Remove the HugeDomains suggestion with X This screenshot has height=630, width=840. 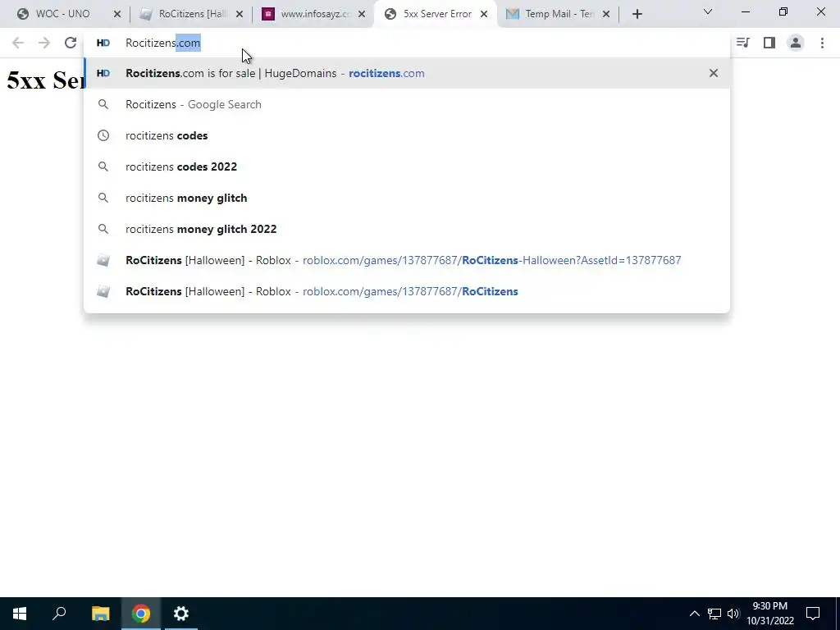point(714,73)
